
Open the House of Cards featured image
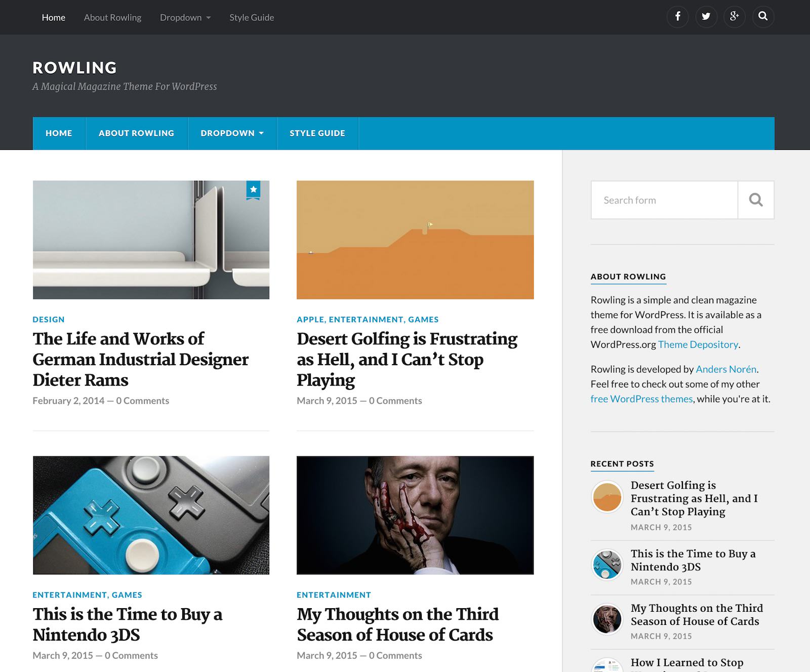click(x=415, y=515)
